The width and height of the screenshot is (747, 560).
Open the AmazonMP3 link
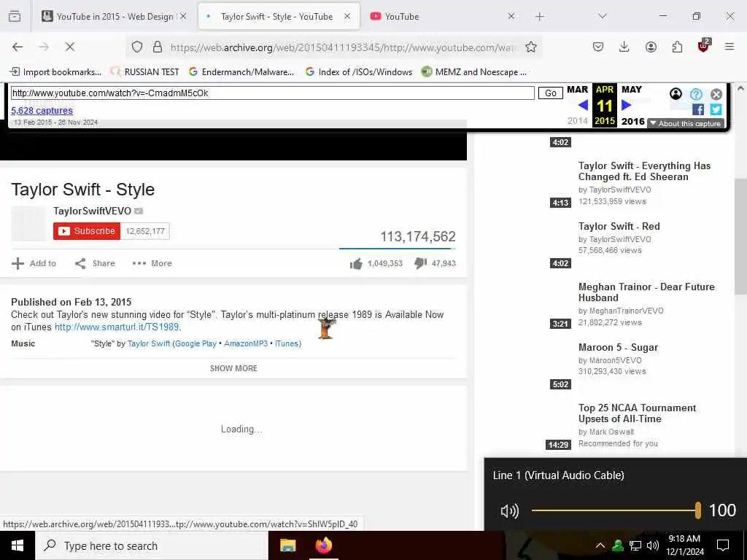[x=246, y=343]
